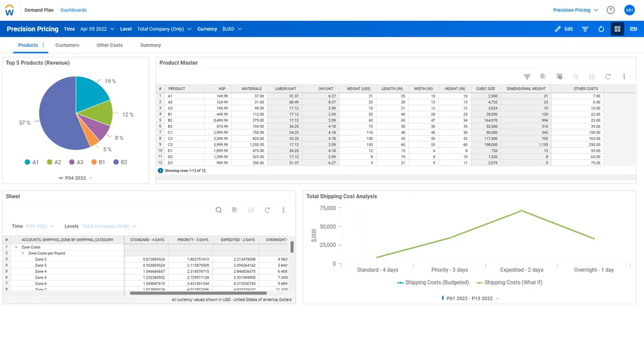Switch to the Other Costs tab

[x=109, y=45]
